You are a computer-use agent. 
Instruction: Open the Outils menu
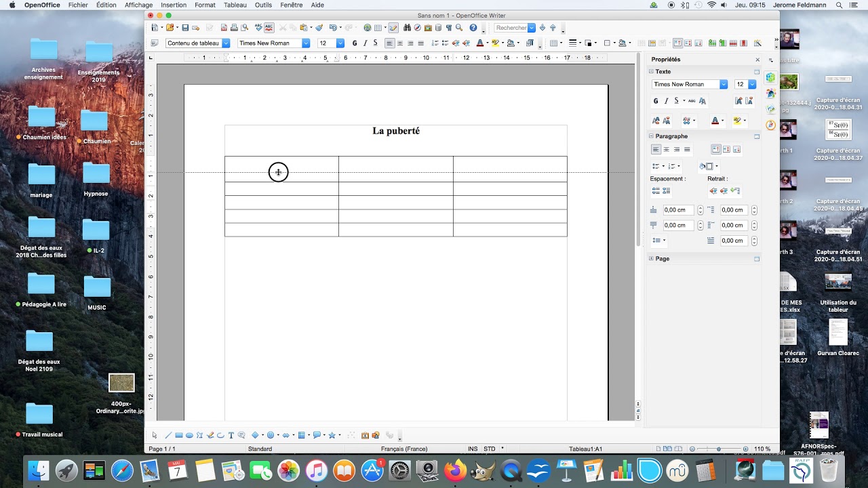coord(263,5)
